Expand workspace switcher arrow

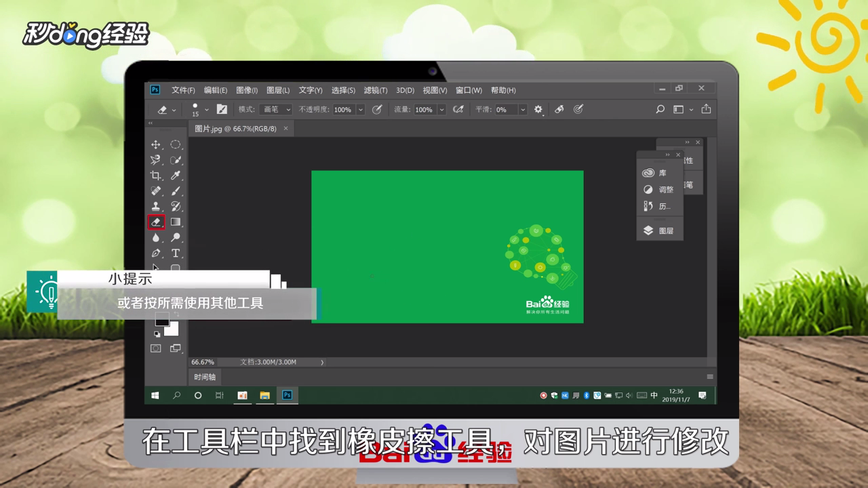[691, 110]
